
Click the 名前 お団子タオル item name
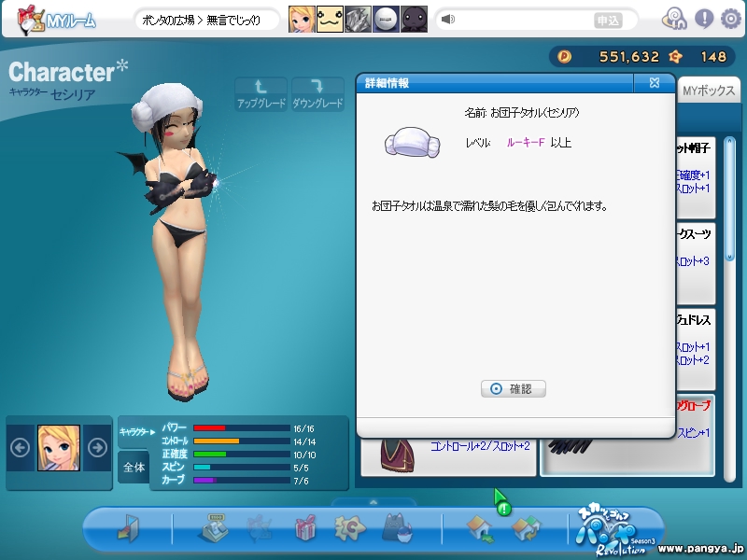click(522, 113)
